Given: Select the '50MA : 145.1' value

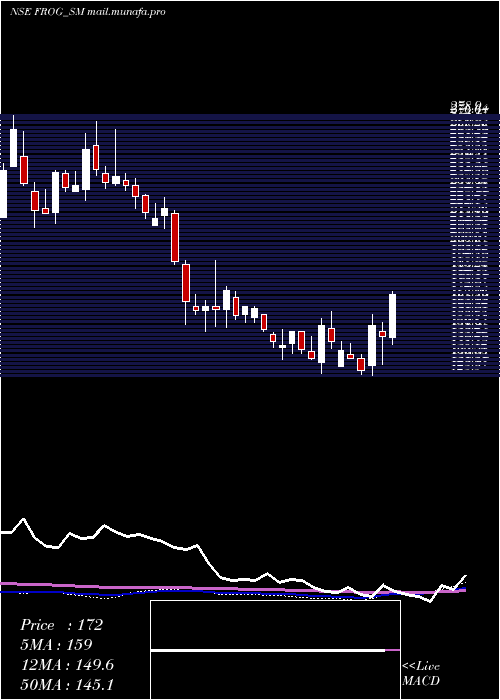Looking at the screenshot, I should point(67,685).
